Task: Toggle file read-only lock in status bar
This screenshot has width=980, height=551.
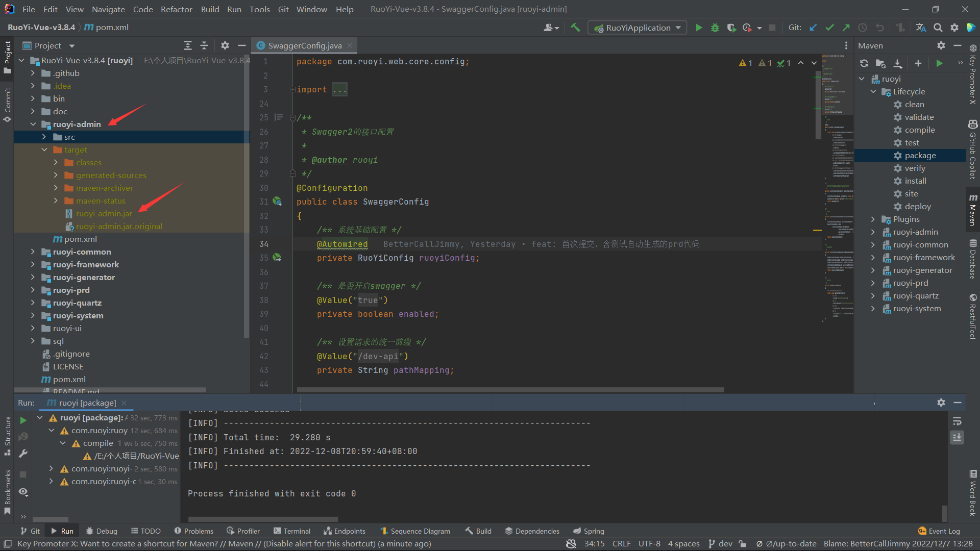Action: (x=743, y=544)
